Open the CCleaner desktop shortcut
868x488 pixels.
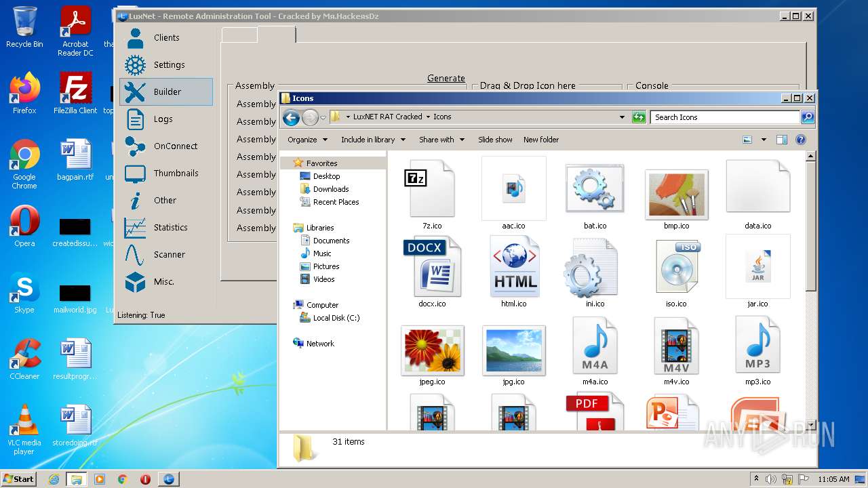pyautogui.click(x=24, y=360)
